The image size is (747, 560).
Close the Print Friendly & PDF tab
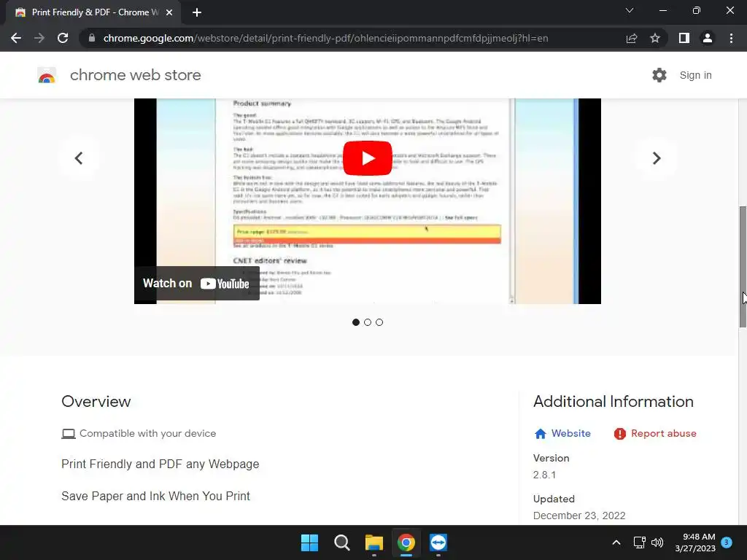pos(169,12)
